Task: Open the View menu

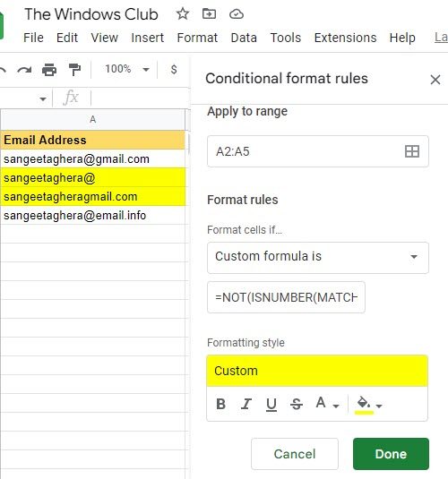Action: [x=104, y=38]
